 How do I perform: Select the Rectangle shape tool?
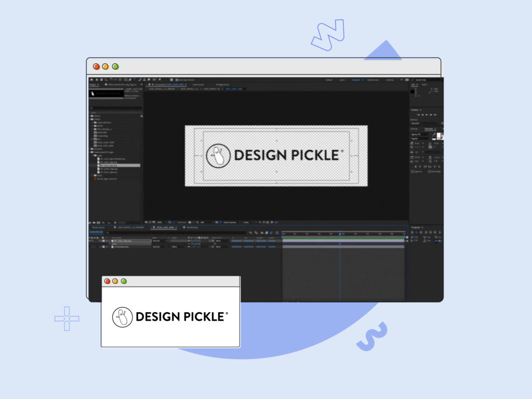point(126,79)
